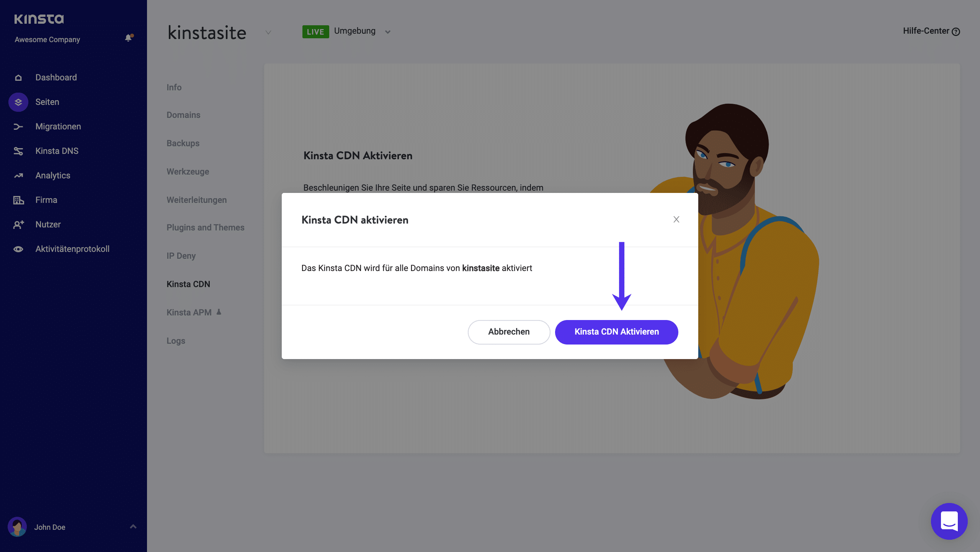Check notifications via the bell icon
Image resolution: width=980 pixels, height=552 pixels.
(x=127, y=38)
